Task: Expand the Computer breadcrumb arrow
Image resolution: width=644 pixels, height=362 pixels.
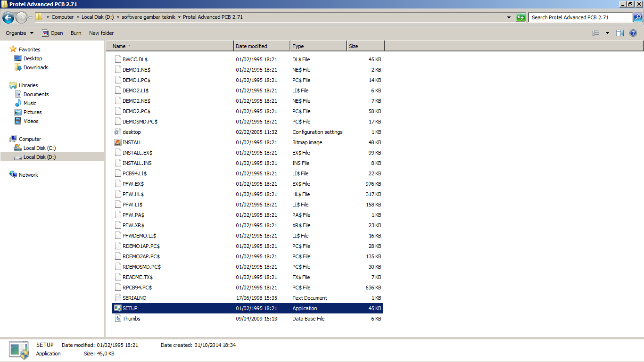Action: click(x=78, y=17)
